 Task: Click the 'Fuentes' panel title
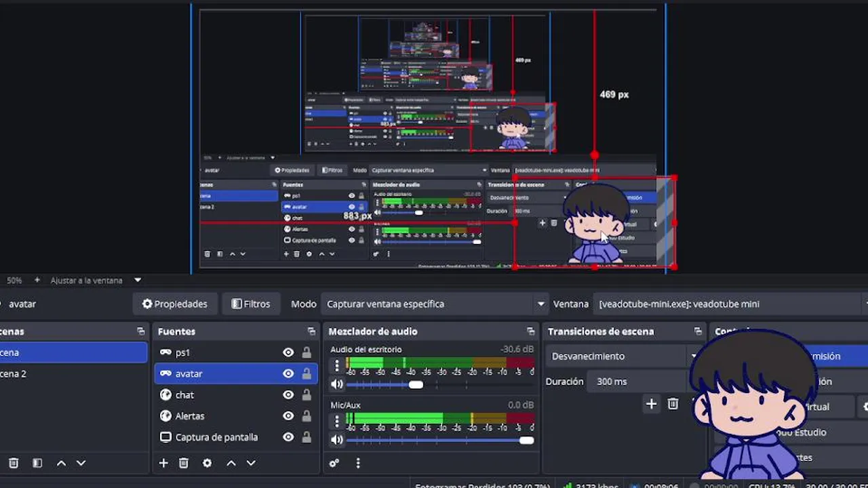[x=176, y=331]
